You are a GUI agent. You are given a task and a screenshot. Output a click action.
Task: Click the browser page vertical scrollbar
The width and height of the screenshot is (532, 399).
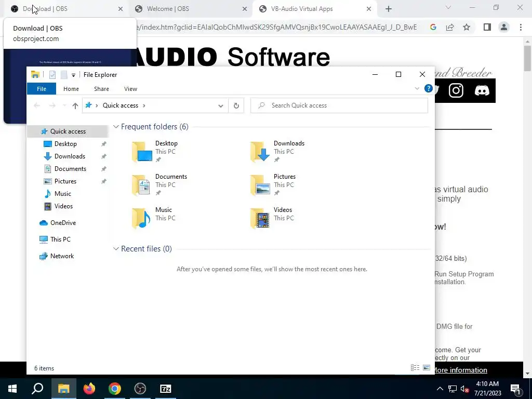527,58
